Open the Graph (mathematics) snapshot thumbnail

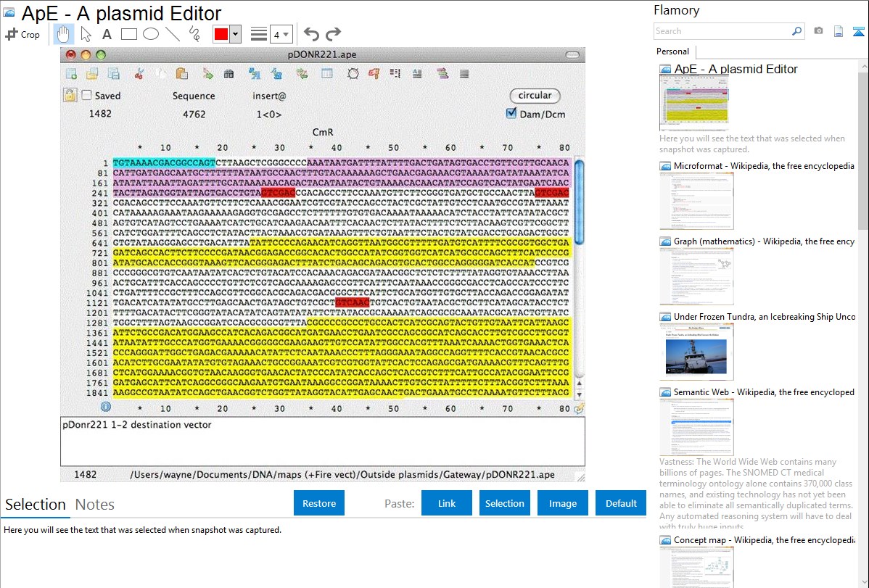click(696, 276)
